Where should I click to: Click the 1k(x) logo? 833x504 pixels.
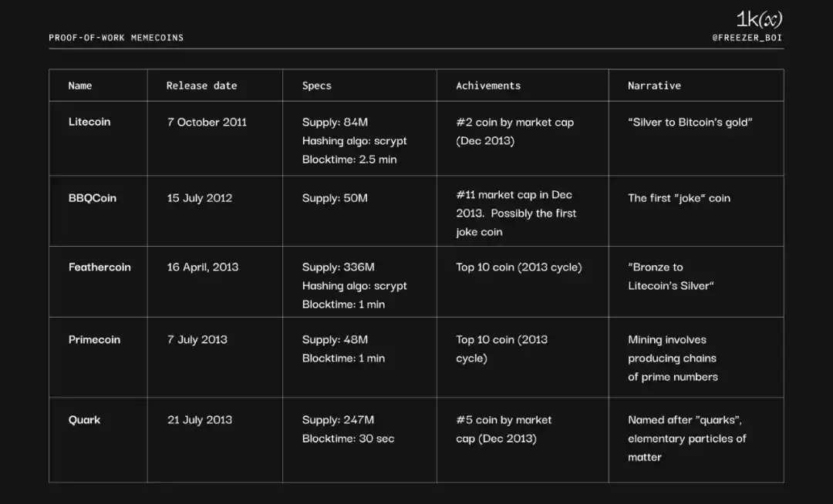[x=759, y=20]
